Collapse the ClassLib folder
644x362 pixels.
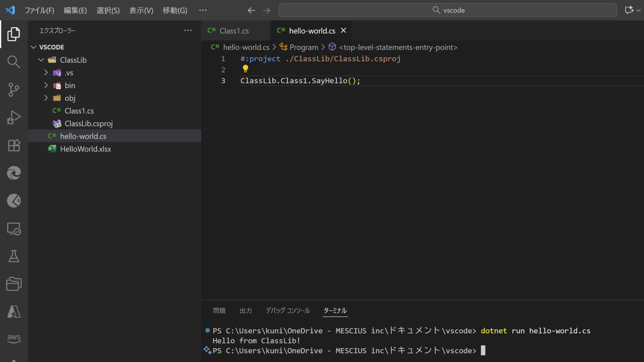pyautogui.click(x=41, y=60)
